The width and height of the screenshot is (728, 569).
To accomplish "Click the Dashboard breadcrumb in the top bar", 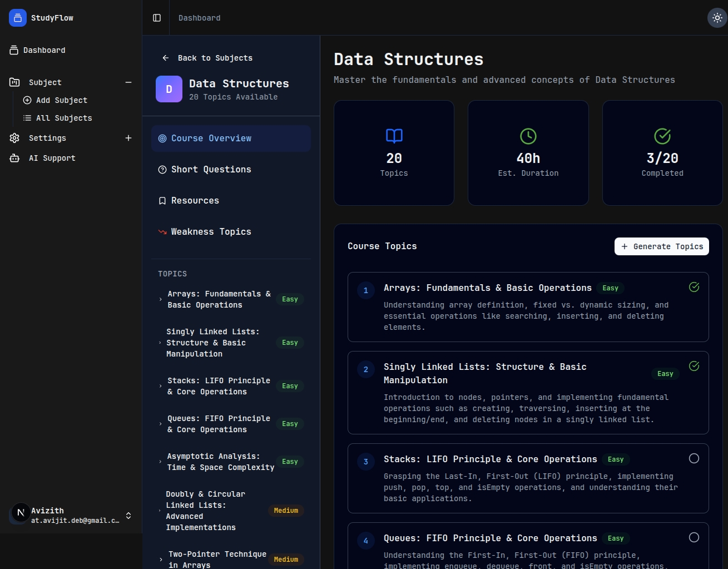I will coord(200,18).
